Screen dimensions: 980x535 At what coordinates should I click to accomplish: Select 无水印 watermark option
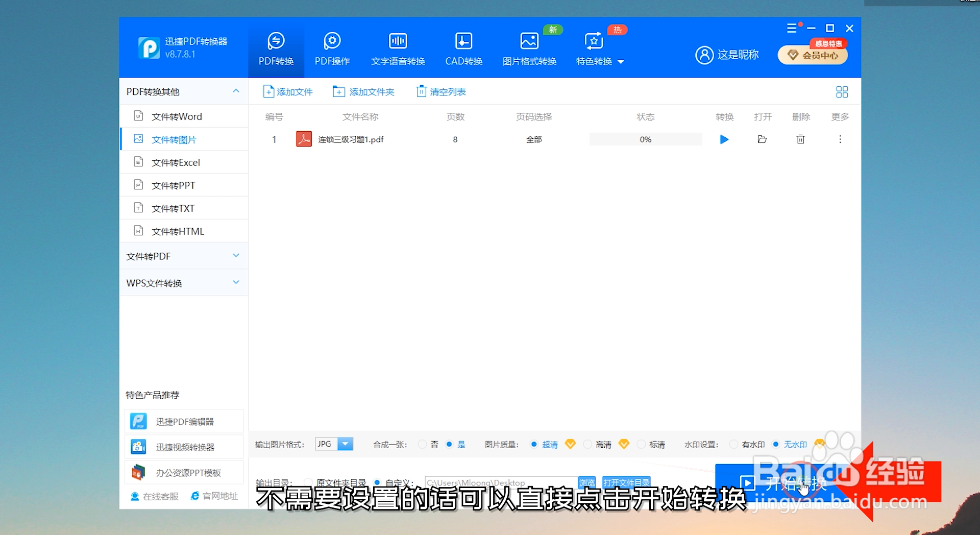tap(776, 444)
